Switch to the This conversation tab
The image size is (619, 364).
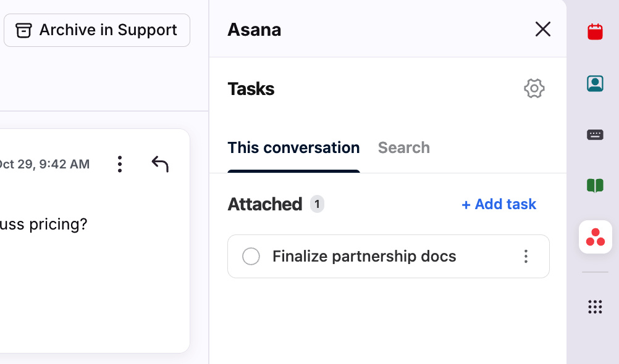pos(293,148)
